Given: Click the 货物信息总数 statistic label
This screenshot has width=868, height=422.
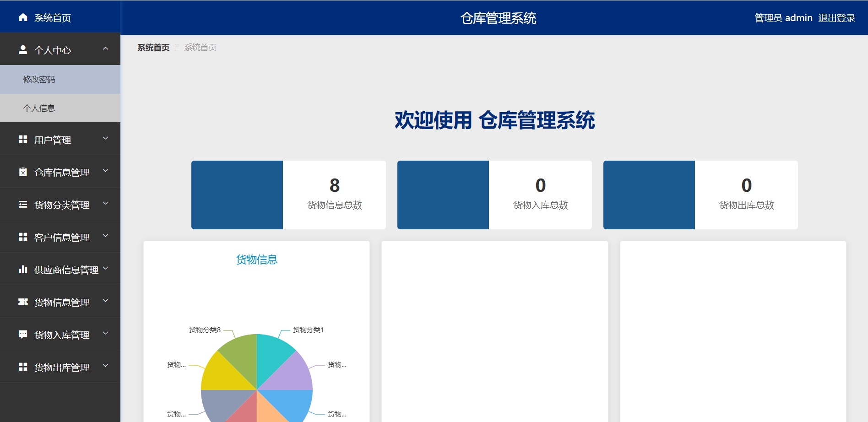Looking at the screenshot, I should (335, 205).
